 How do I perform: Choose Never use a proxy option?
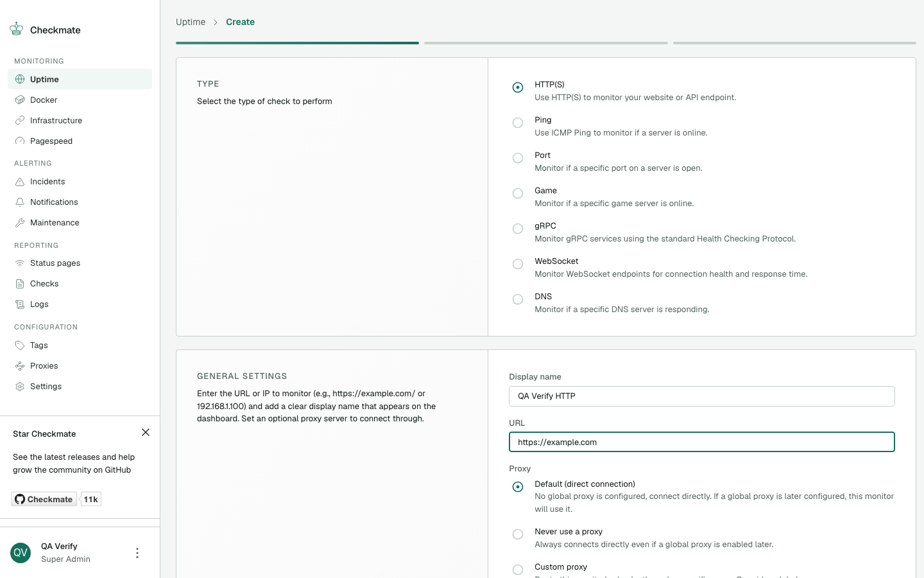[x=518, y=534]
